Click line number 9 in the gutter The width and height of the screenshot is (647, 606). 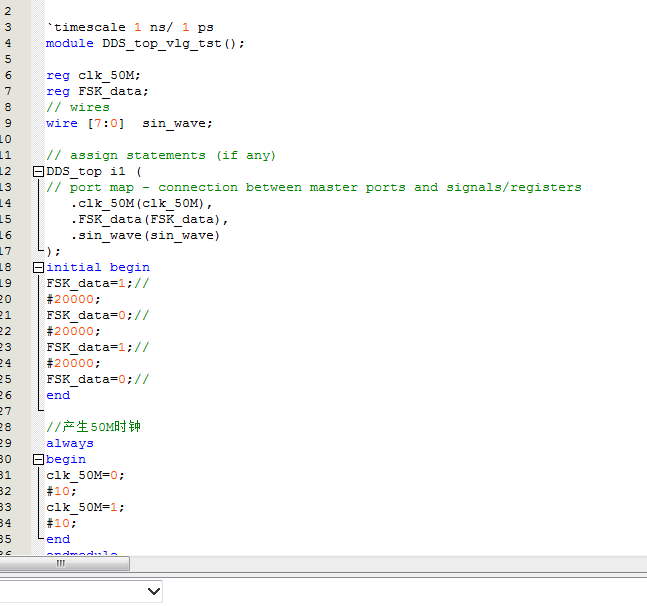tap(8, 123)
